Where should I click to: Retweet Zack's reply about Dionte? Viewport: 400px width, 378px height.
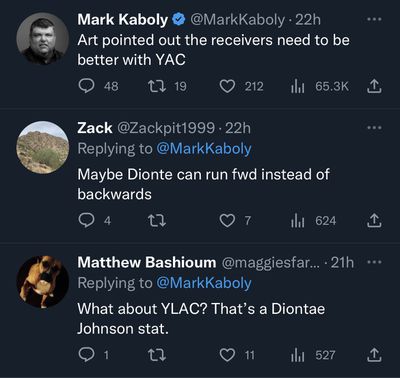click(x=157, y=221)
